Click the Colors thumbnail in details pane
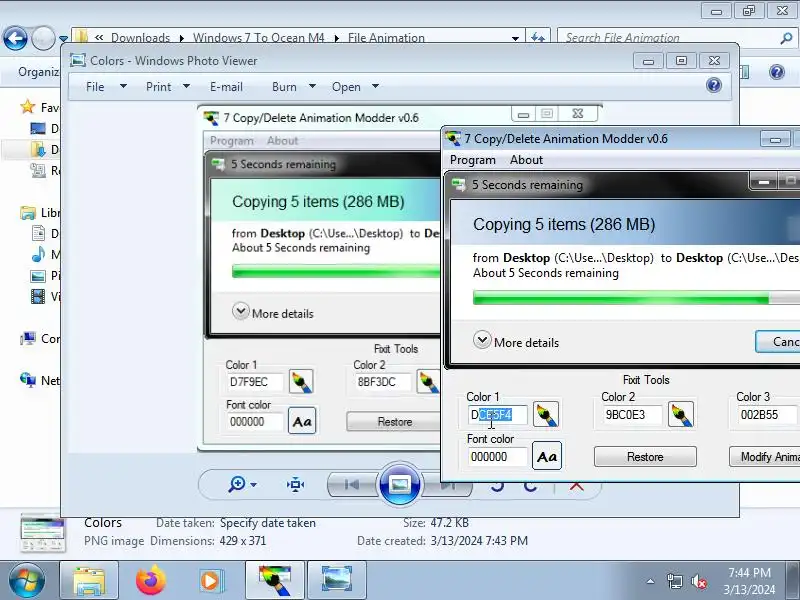800x600 pixels. point(43,534)
